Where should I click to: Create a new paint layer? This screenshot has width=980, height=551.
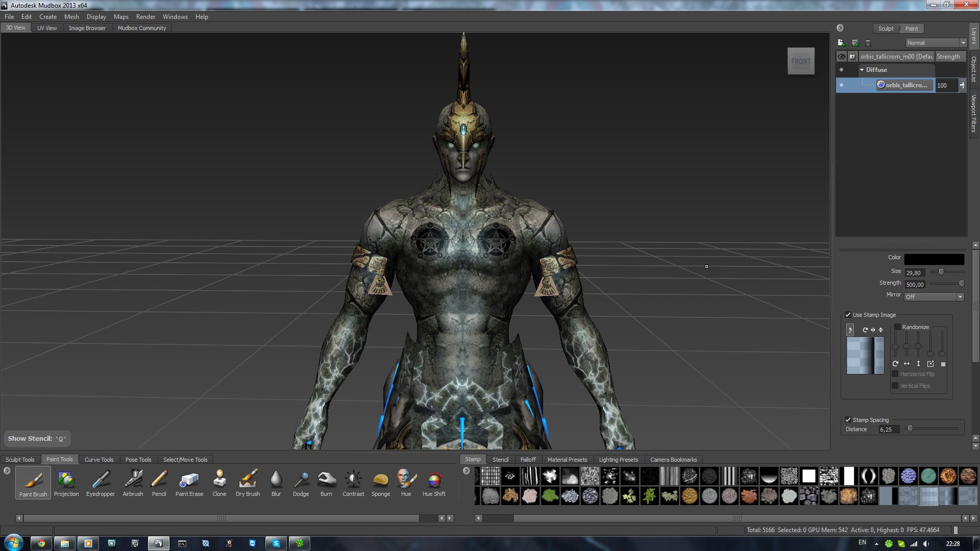841,43
